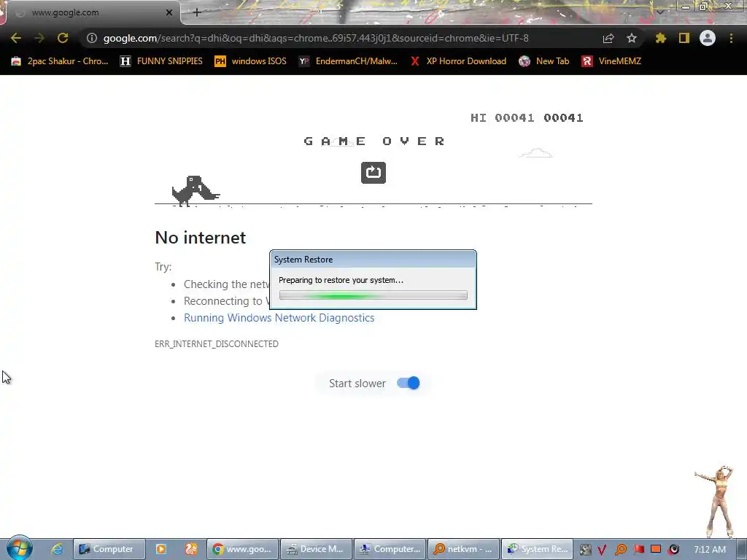
Task: Click the red V tray icon
Action: [602, 550]
